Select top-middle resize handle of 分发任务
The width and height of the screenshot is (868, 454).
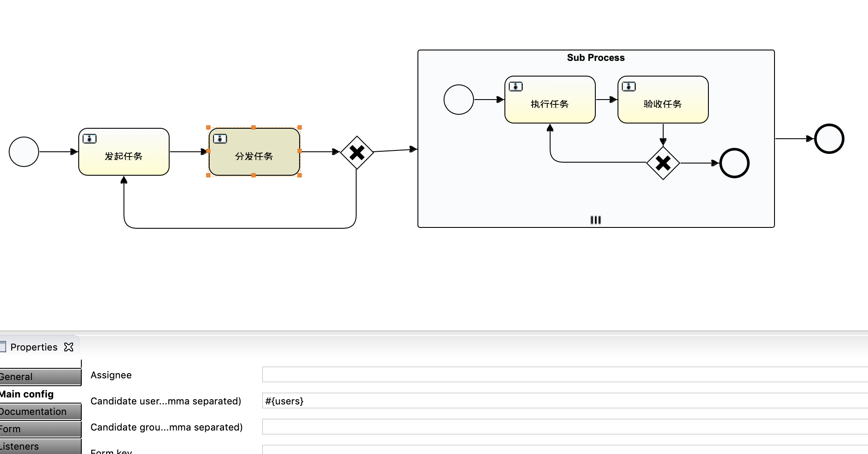(254, 127)
